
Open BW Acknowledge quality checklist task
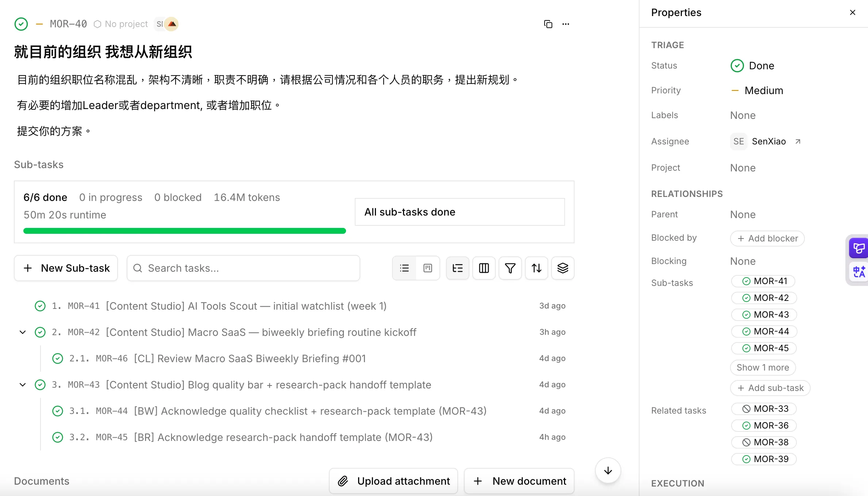[310, 411]
